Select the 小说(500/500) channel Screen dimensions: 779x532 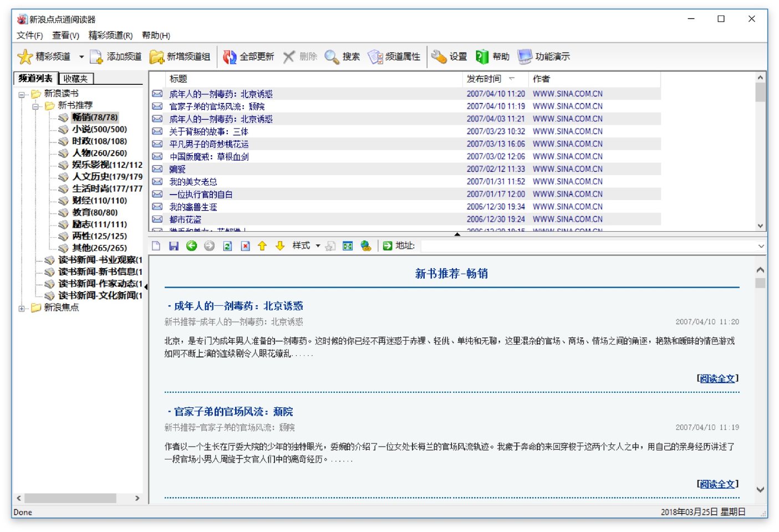click(x=99, y=129)
